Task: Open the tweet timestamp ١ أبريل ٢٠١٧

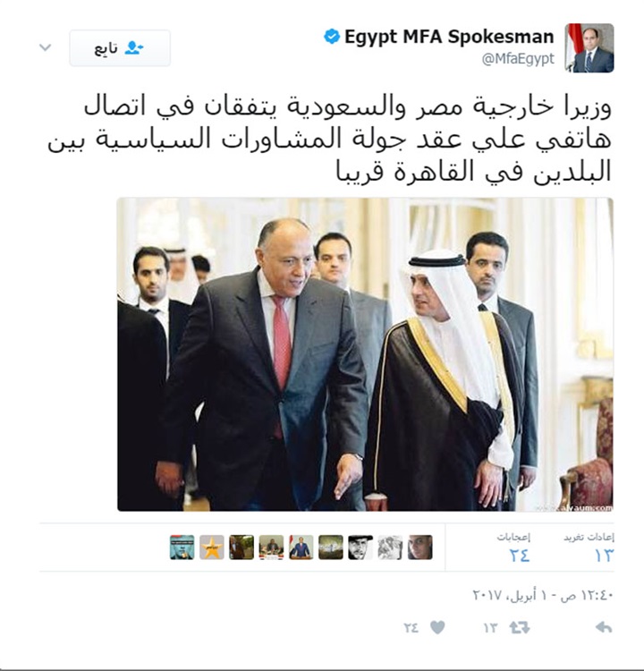Action: tap(543, 595)
